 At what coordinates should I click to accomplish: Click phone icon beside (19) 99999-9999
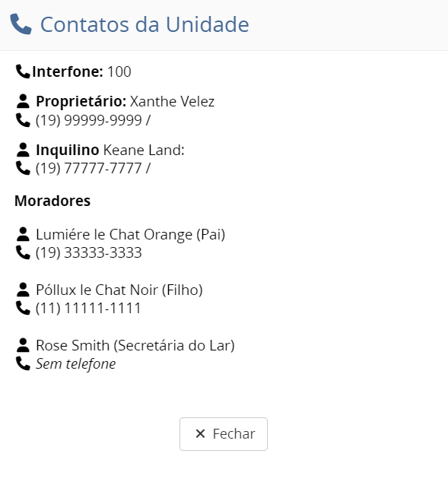pos(24,120)
